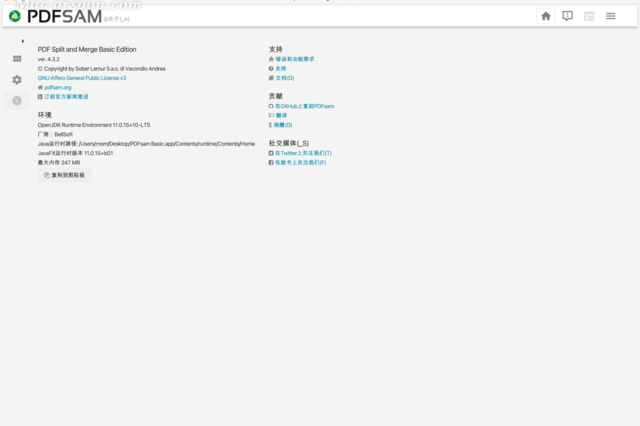This screenshot has width=640, height=426.
Task: Click the 'PDF Split and Merge Basic Edition' title
Action: [87, 49]
